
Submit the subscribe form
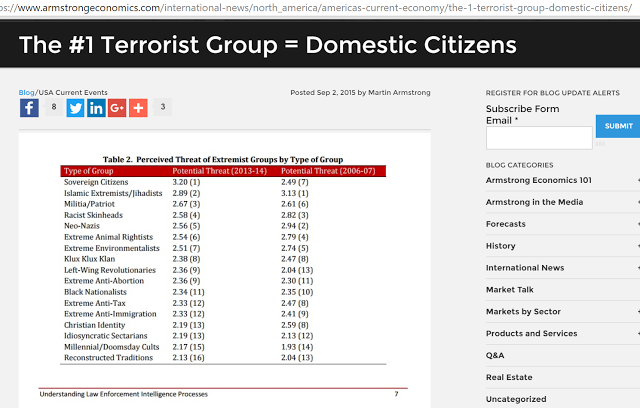618,126
